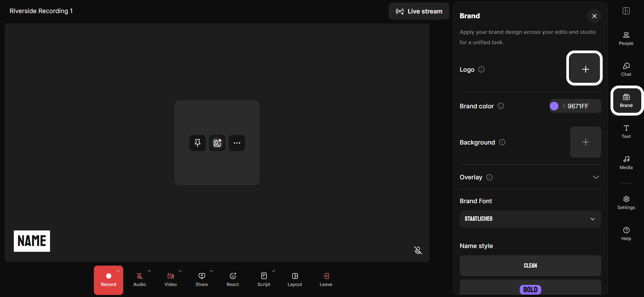Screen dimensions: 644x297
Task: Open the Settings sidebar tab
Action: 626,202
